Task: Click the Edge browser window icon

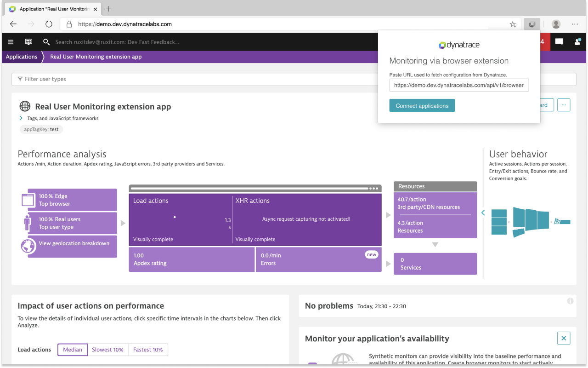Action: 28,200
